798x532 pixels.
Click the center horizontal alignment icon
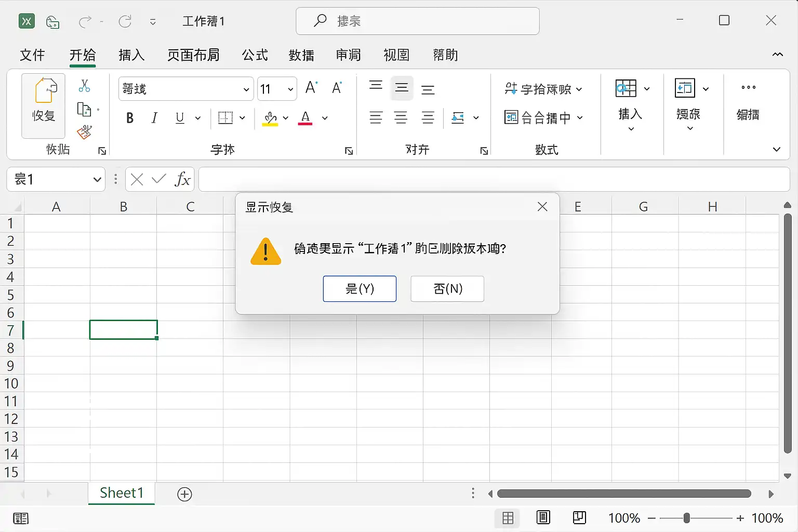[x=401, y=118]
